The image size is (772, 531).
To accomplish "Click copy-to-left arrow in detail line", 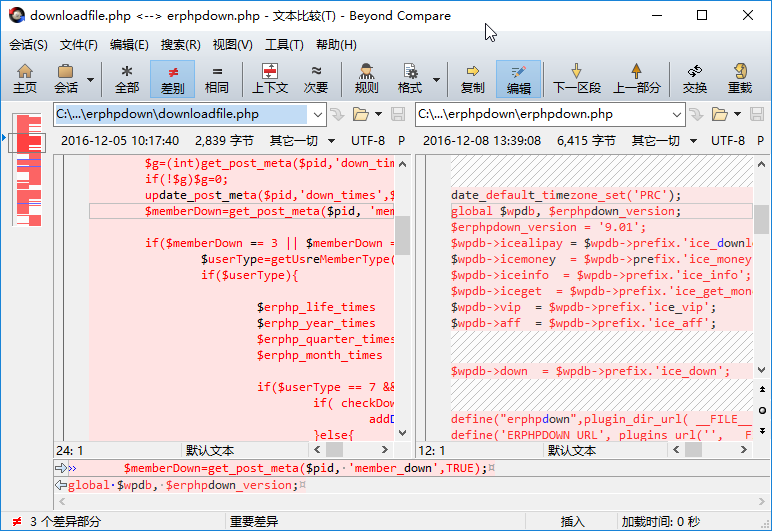I will point(61,485).
